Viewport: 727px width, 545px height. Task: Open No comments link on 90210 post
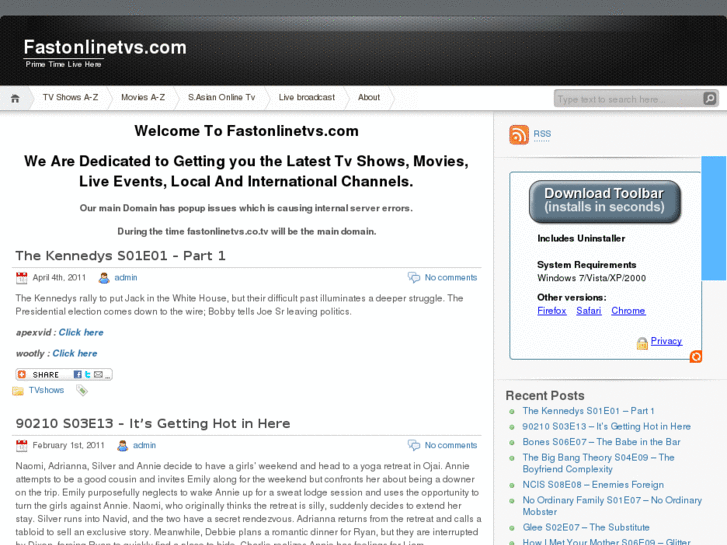coord(451,446)
